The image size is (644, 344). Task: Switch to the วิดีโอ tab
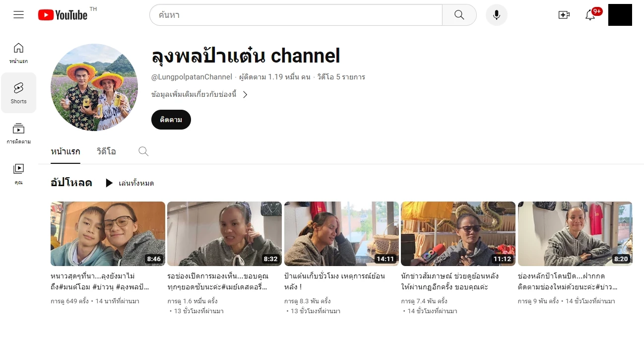[x=106, y=151]
